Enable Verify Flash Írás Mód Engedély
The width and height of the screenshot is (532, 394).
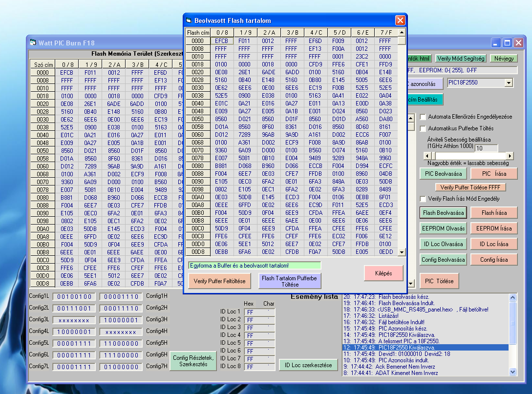tap(423, 199)
